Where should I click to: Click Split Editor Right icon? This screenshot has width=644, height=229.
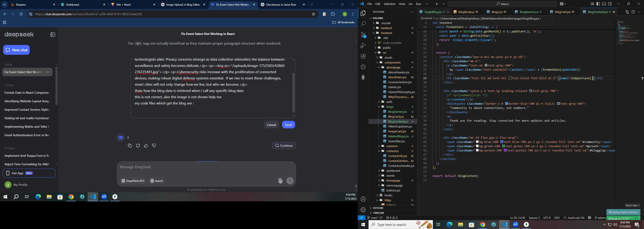[x=633, y=12]
